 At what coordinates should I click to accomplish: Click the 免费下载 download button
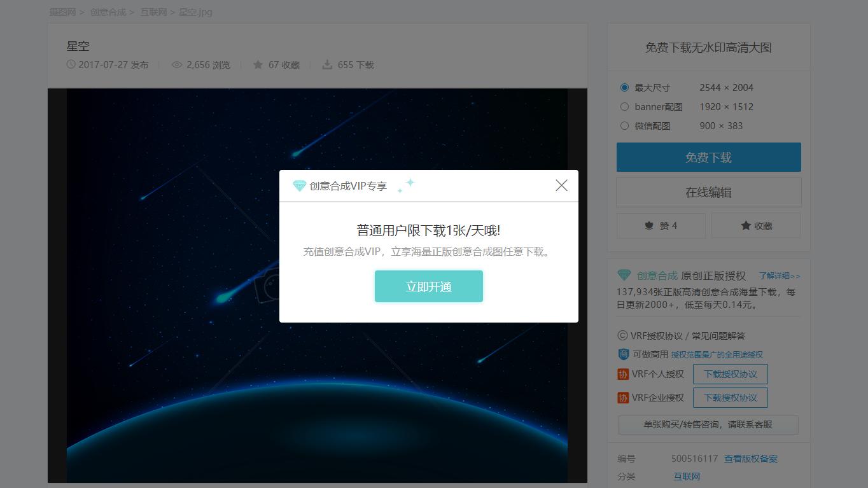point(708,157)
